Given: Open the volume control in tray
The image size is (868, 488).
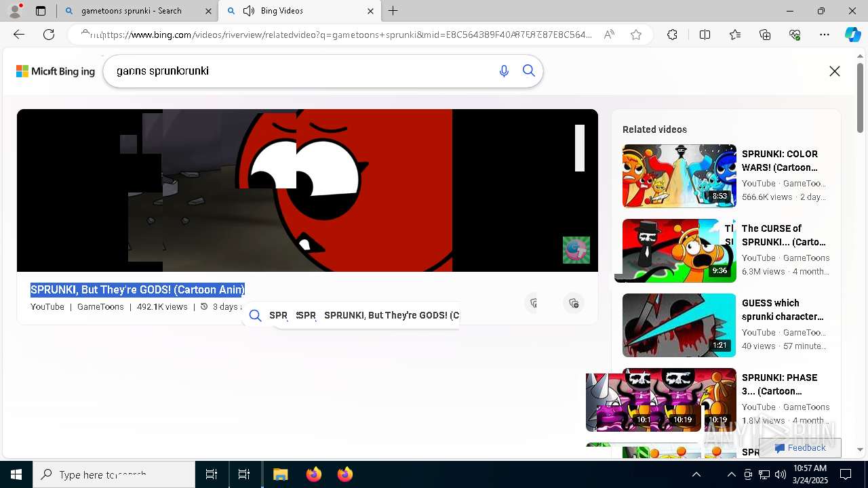Looking at the screenshot, I should (x=780, y=474).
